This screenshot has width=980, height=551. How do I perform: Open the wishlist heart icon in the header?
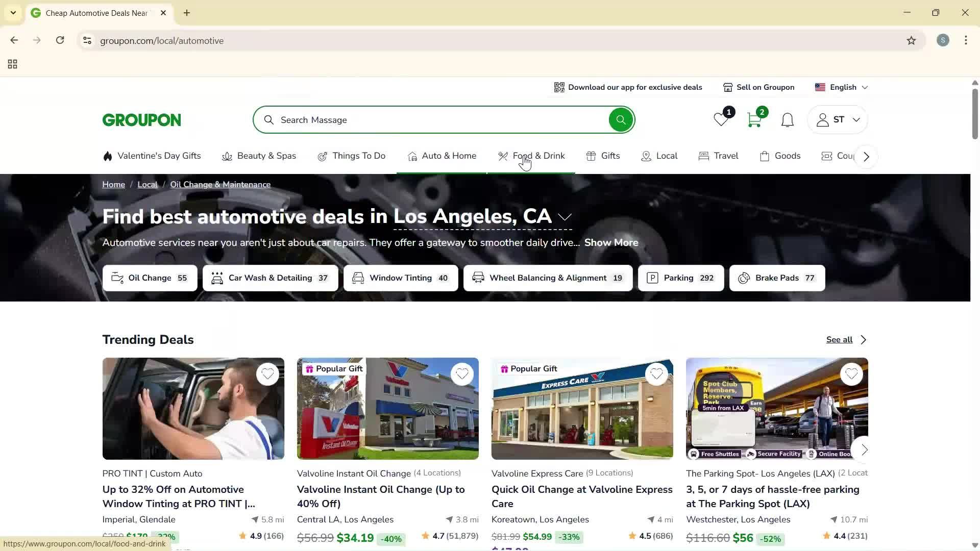point(720,120)
